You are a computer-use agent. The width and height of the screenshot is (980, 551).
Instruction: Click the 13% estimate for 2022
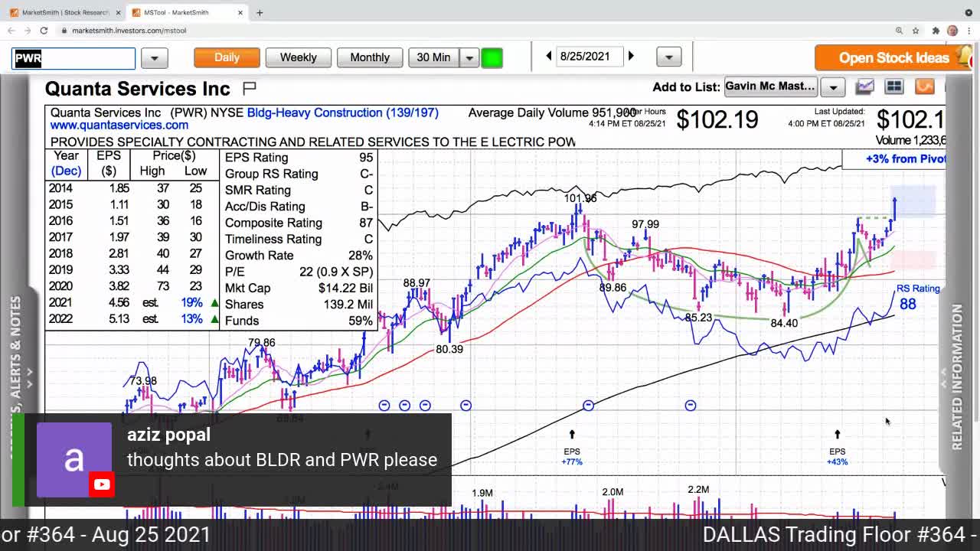[x=191, y=319]
